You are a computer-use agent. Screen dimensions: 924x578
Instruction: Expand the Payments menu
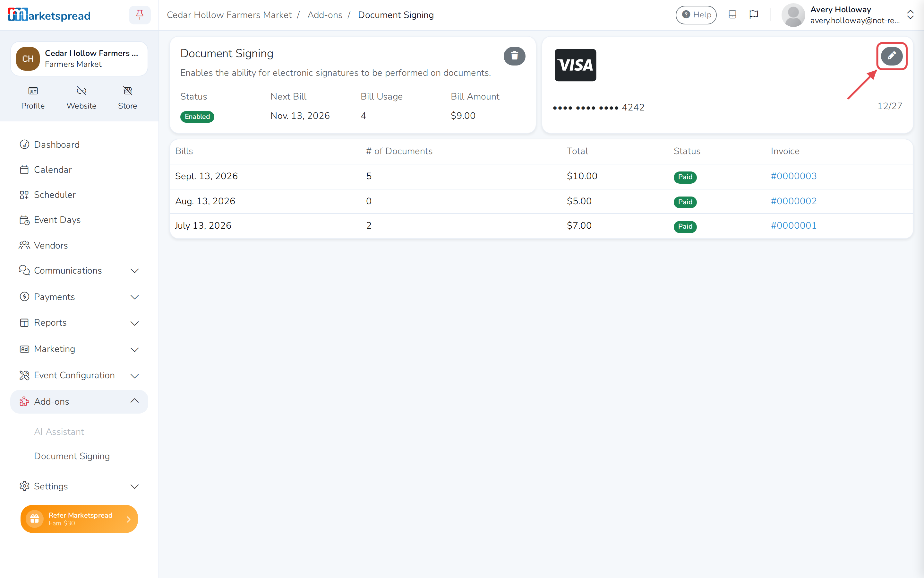(79, 297)
